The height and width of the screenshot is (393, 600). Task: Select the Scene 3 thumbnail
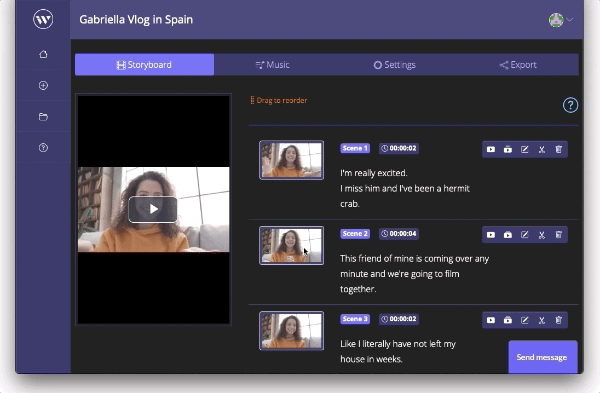coord(291,331)
